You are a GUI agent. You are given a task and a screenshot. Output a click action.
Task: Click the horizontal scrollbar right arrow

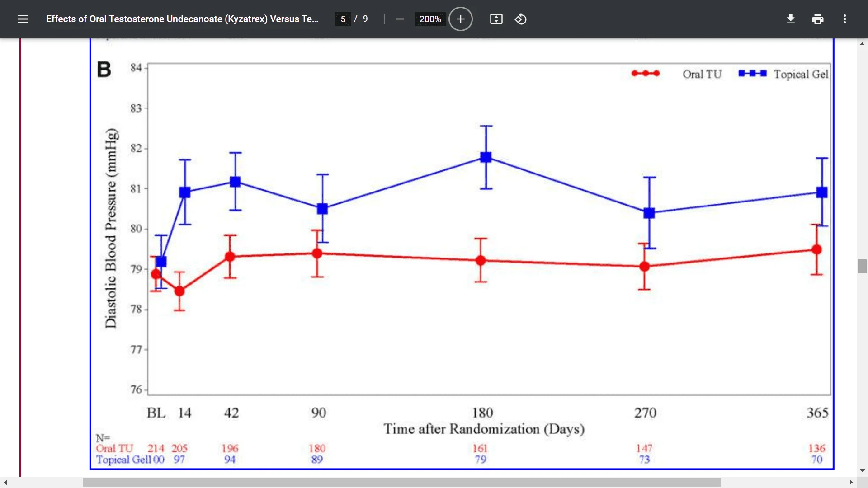click(x=851, y=482)
